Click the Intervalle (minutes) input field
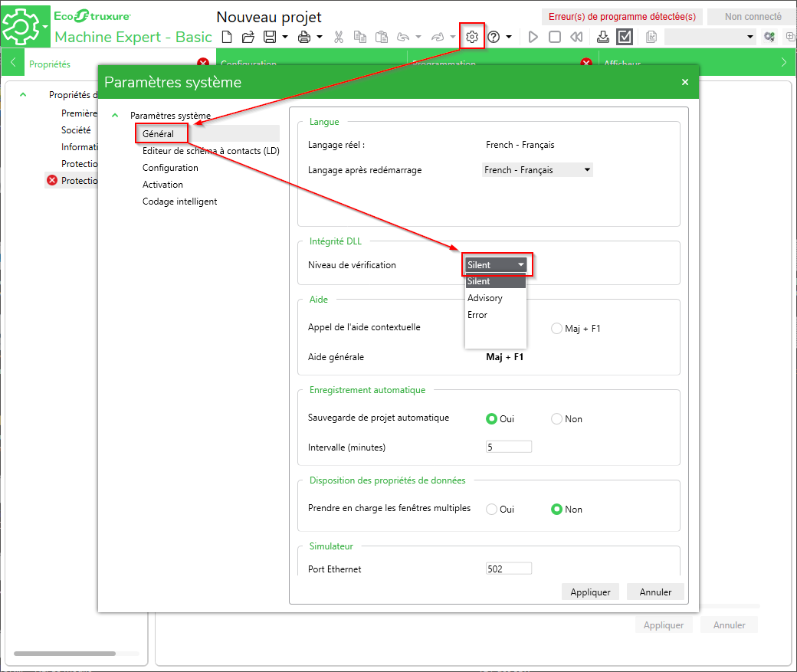797x672 pixels. point(509,447)
